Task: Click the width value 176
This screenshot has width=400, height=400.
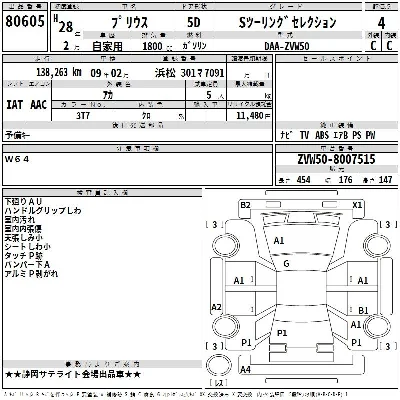Action: coord(345,180)
